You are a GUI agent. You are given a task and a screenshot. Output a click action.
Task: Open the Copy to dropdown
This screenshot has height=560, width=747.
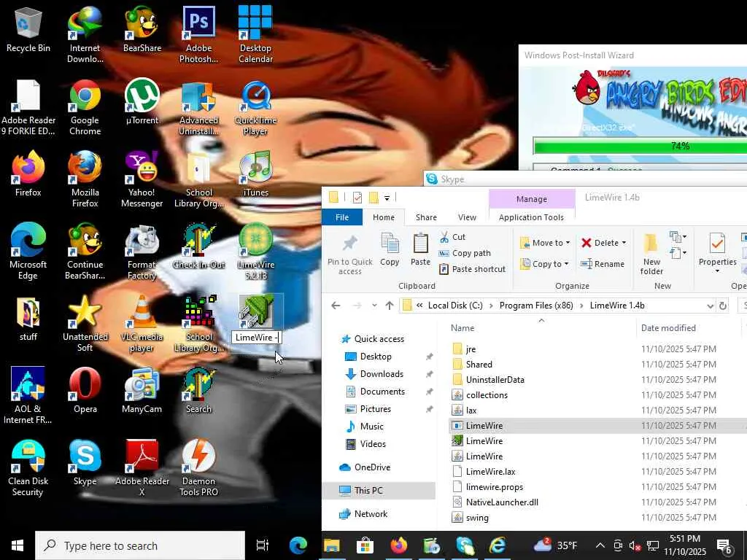(545, 264)
